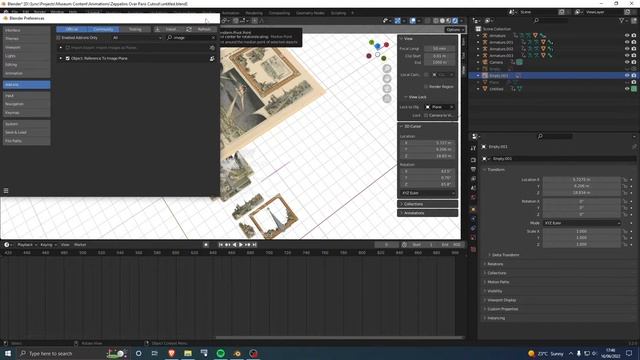Open the Lock to Object field showing Plane
This screenshot has width=640, height=360.
[439, 107]
